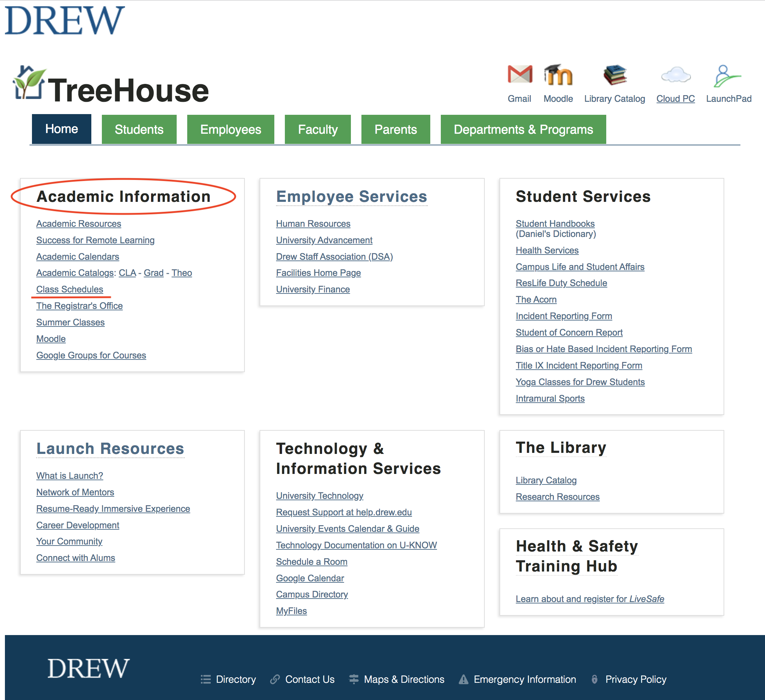The height and width of the screenshot is (700, 765).
Task: Open the University Advancement link
Action: [x=324, y=240]
